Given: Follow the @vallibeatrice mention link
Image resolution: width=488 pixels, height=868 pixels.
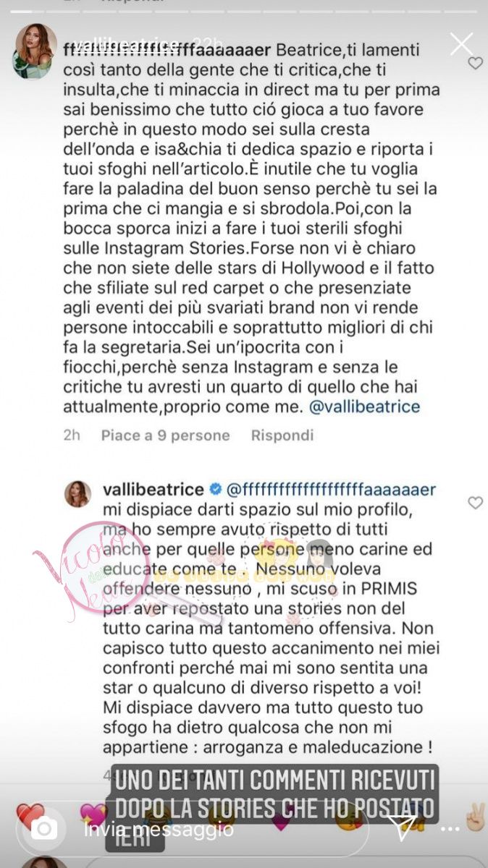Looking at the screenshot, I should [364, 407].
